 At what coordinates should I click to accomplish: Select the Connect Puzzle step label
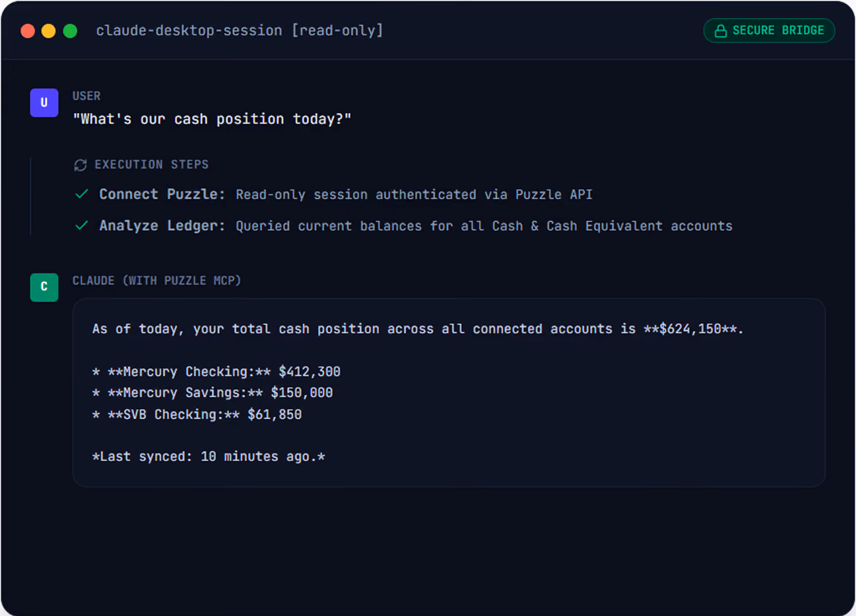pos(162,194)
